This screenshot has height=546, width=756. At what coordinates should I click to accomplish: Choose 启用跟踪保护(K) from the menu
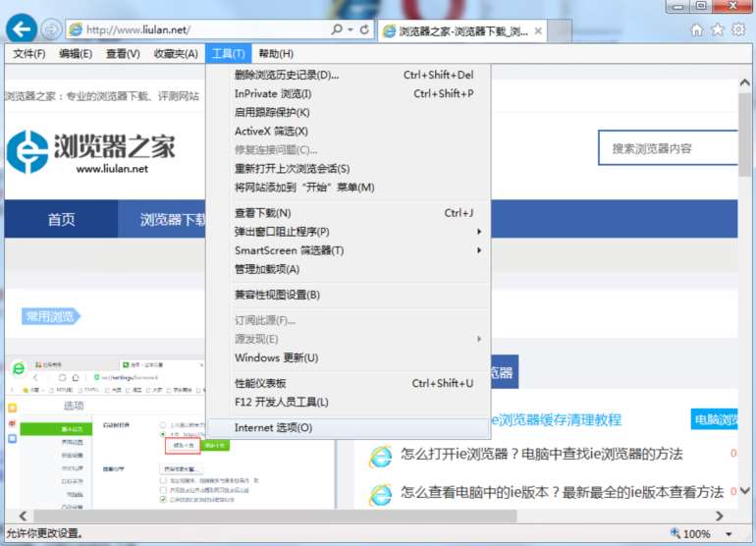coord(349,112)
